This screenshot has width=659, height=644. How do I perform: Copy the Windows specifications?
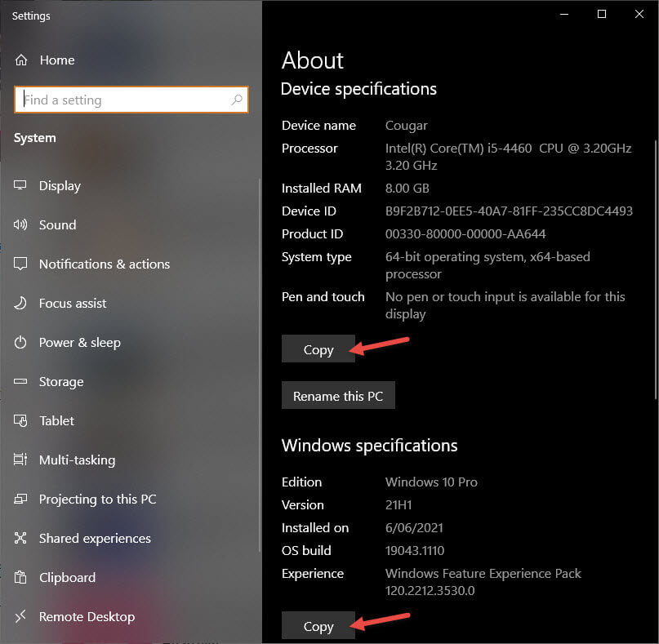point(318,625)
